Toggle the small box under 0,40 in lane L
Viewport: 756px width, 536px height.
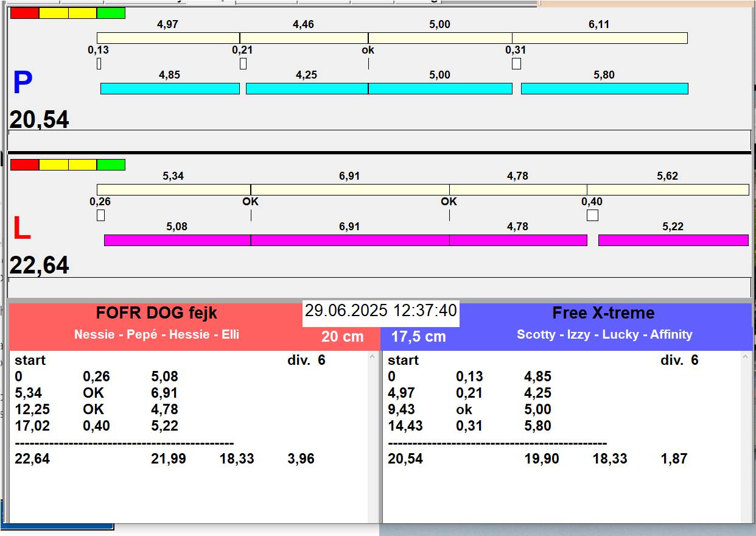(592, 215)
